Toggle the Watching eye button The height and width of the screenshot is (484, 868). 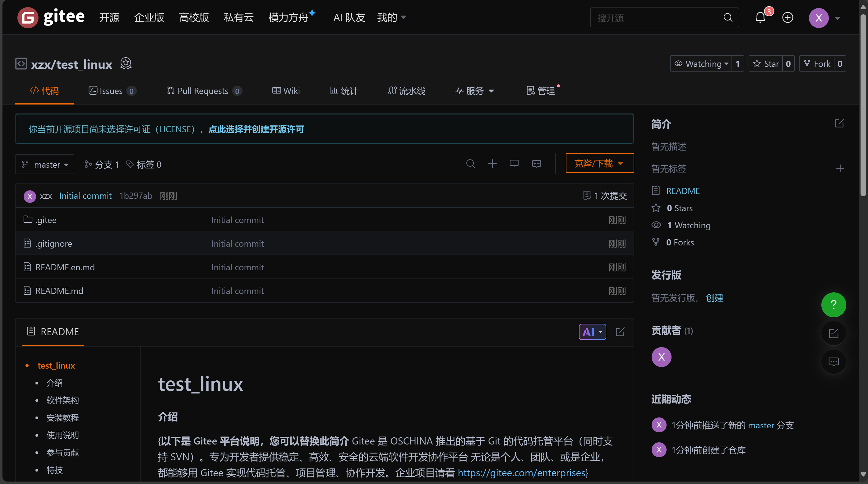click(x=701, y=64)
